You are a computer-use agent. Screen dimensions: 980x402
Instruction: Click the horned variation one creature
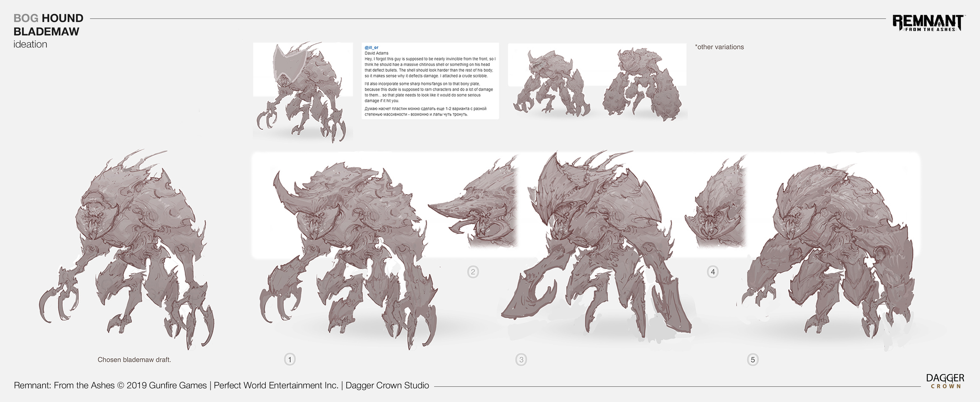[348, 255]
